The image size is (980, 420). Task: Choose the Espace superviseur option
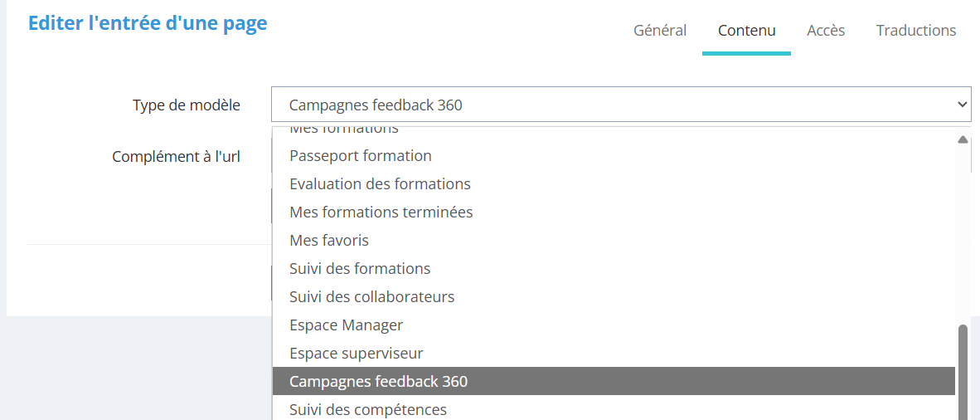(x=356, y=354)
